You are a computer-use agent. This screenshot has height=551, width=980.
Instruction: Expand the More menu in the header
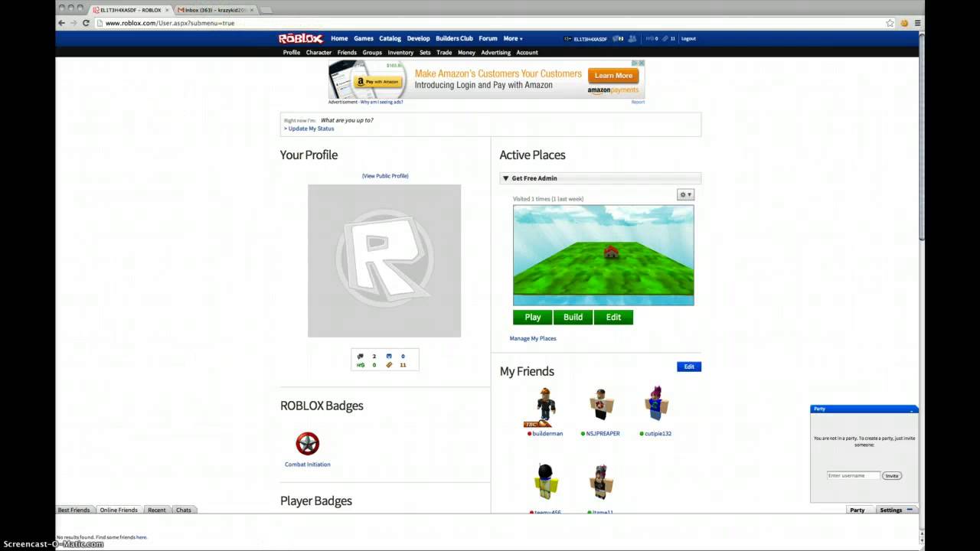512,38
